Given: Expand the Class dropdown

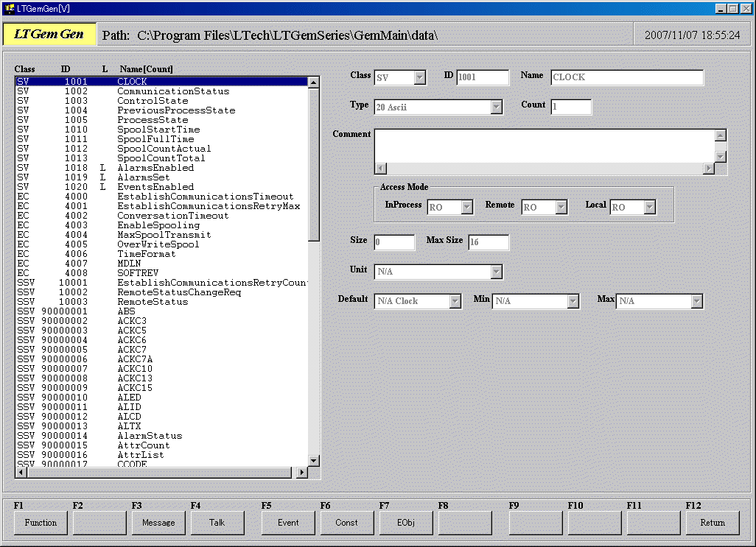Looking at the screenshot, I should click(419, 77).
